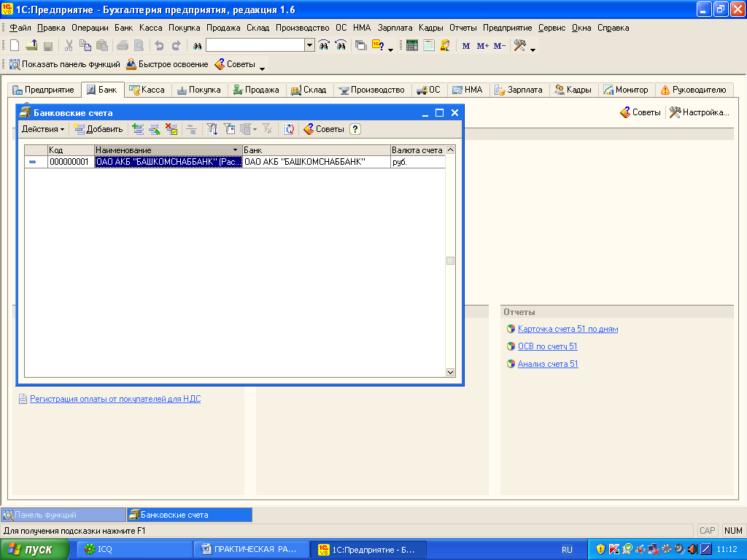The height and width of the screenshot is (560, 747).
Task: Click the New document icon in main toolbar
Action: click(15, 46)
